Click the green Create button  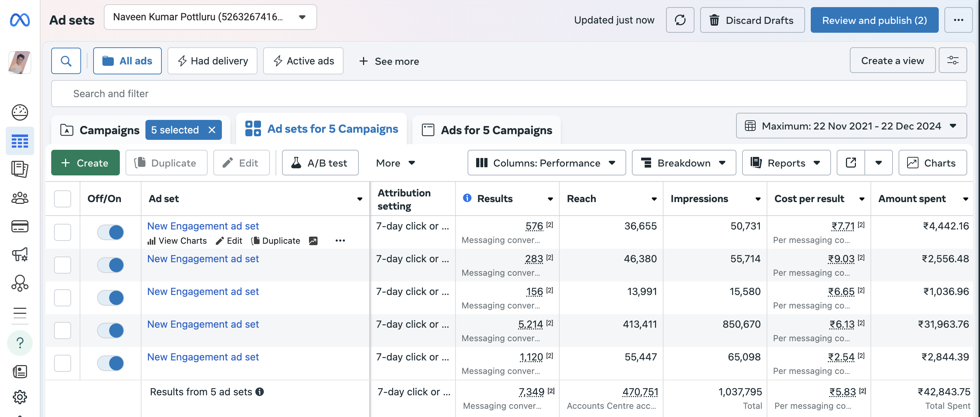pyautogui.click(x=85, y=163)
